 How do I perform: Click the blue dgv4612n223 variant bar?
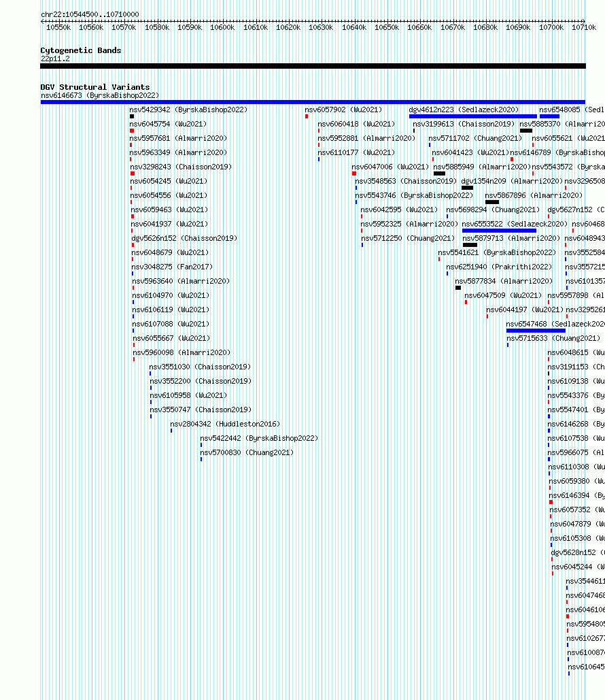click(473, 116)
